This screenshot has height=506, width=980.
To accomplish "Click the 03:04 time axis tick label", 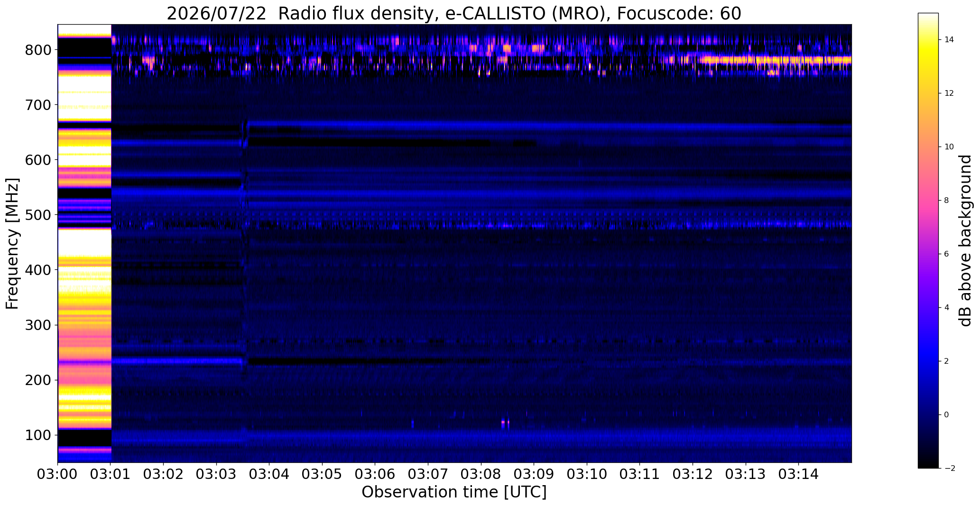I will (x=269, y=474).
